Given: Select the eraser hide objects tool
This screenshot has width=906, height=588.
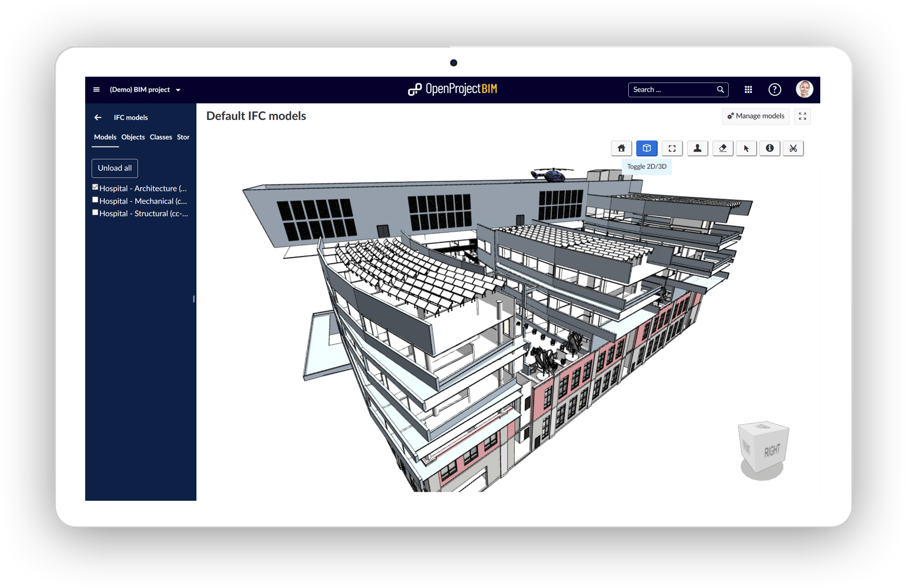Looking at the screenshot, I should (x=722, y=149).
